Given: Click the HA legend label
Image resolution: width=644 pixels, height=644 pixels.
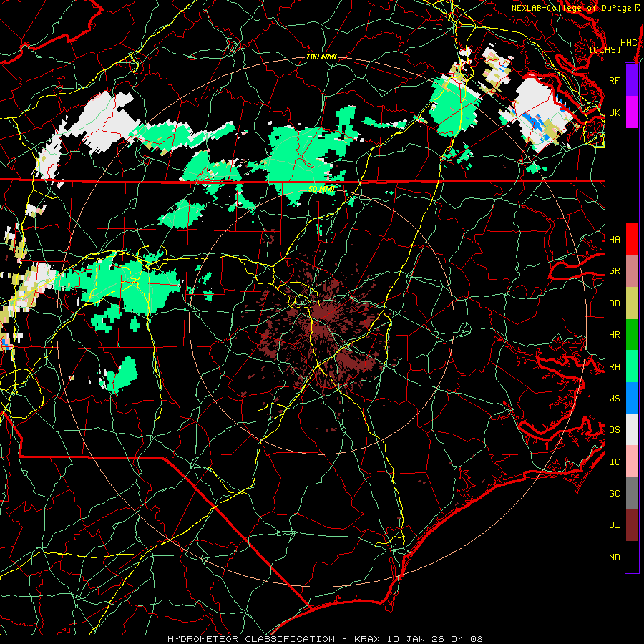Looking at the screenshot, I should coord(614,240).
